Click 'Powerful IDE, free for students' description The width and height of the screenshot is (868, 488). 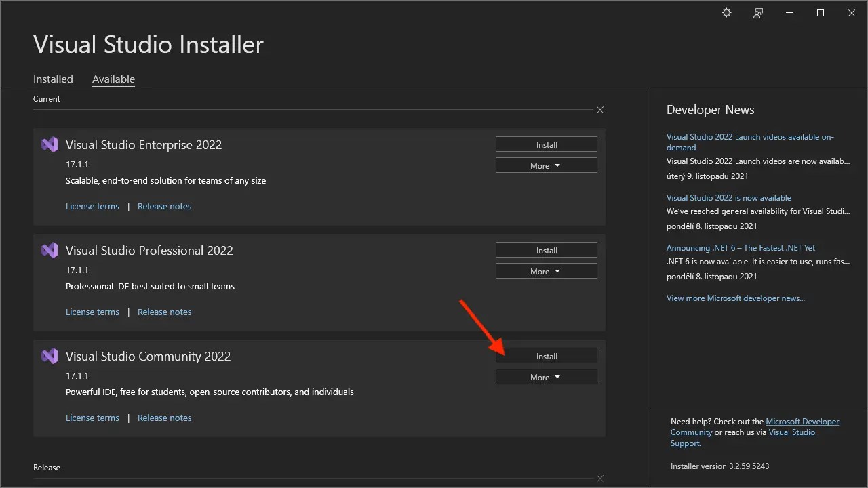coord(210,392)
